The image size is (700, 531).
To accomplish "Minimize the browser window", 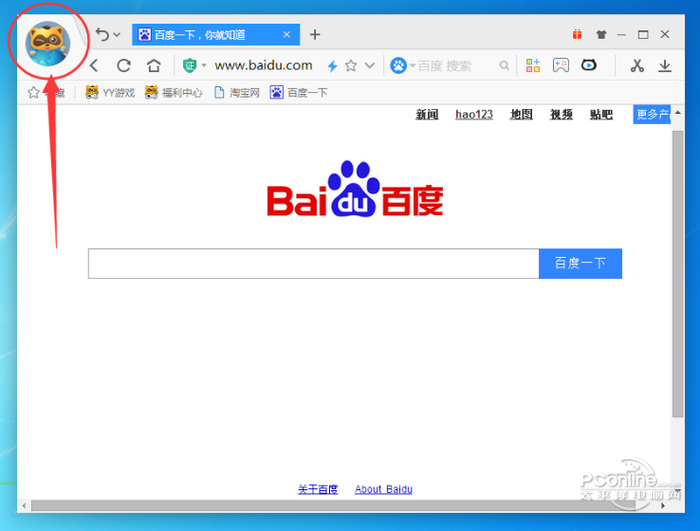I will (621, 34).
